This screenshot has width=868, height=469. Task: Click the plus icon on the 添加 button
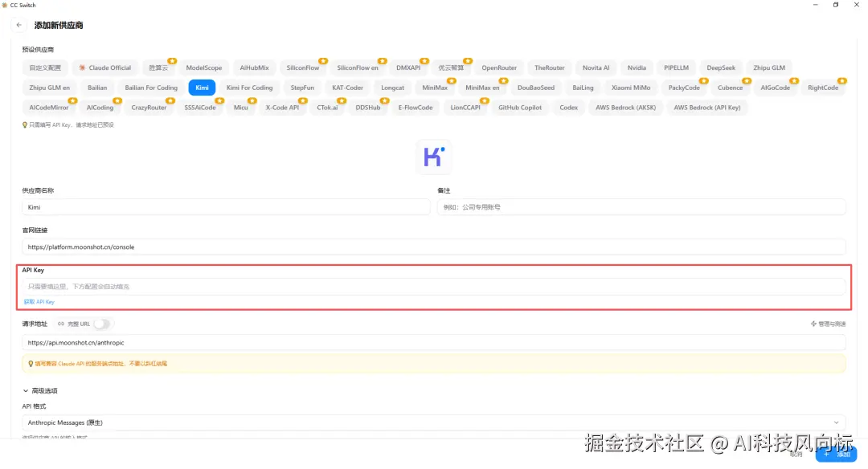click(826, 454)
